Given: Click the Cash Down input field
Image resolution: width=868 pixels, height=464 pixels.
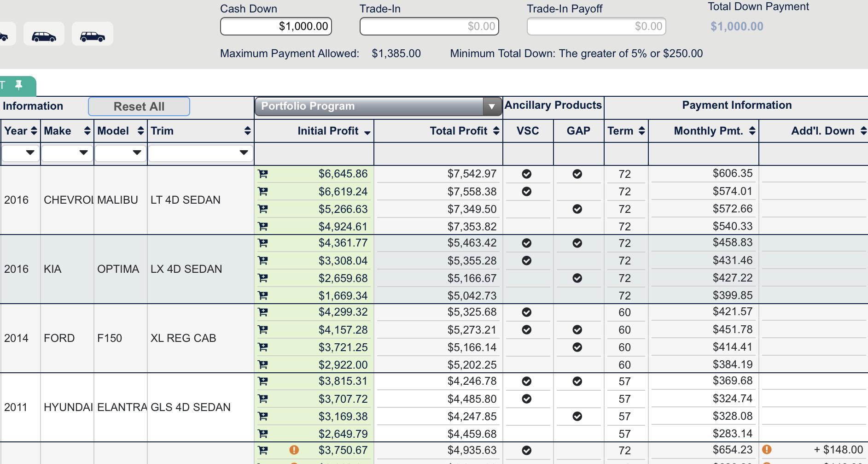Looking at the screenshot, I should [276, 26].
